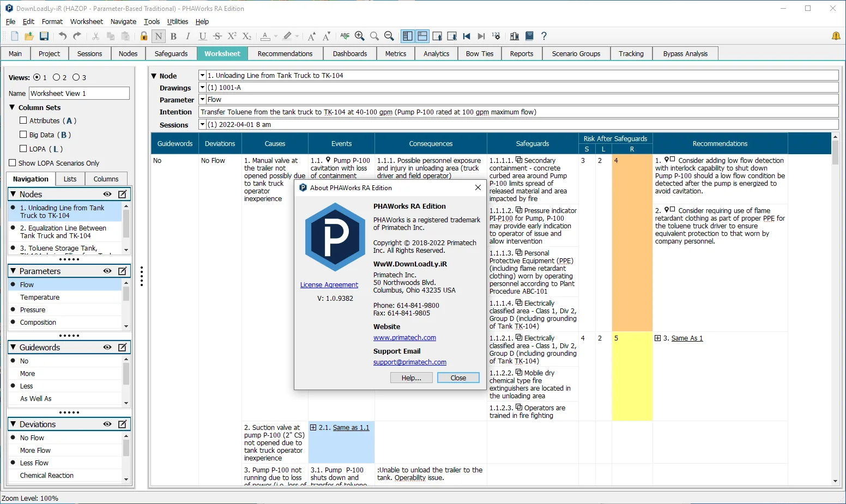Select Views radio button 2
This screenshot has height=504, width=846.
pyautogui.click(x=56, y=77)
